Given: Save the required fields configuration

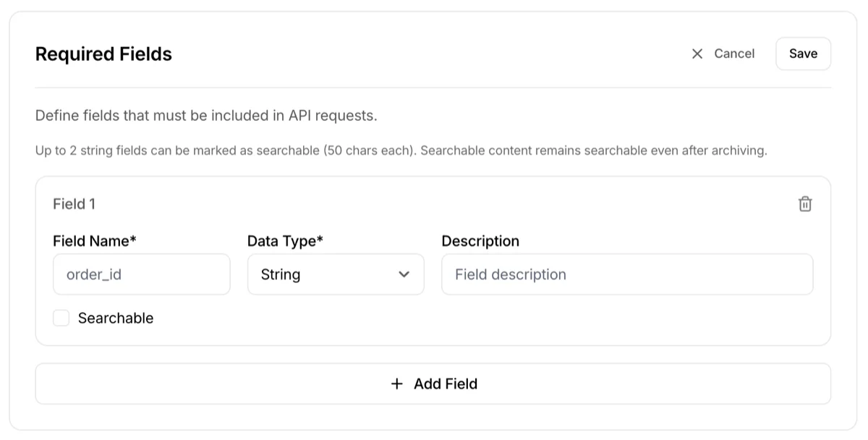Looking at the screenshot, I should point(803,54).
